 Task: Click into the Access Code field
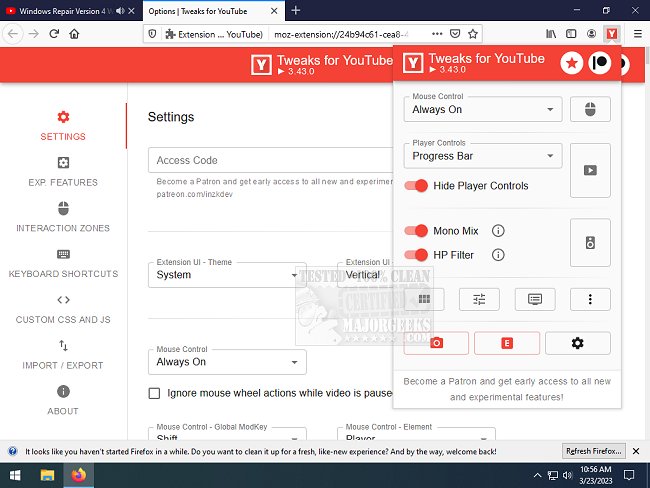pyautogui.click(x=270, y=160)
